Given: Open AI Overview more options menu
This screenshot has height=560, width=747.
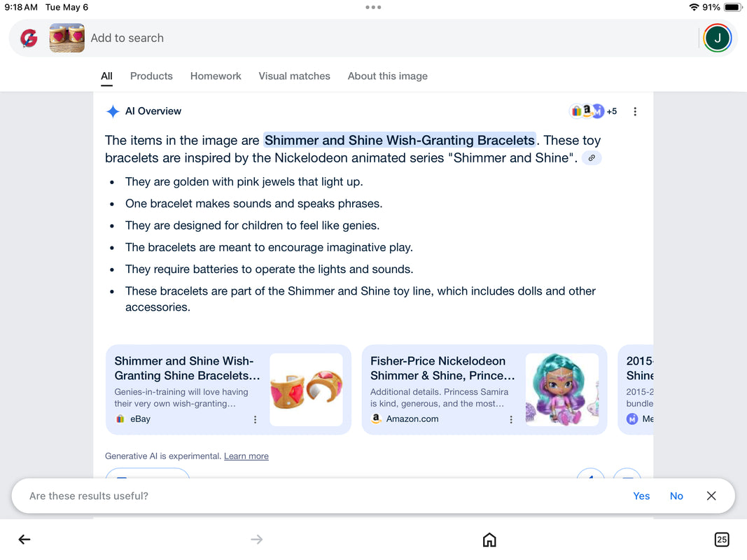Looking at the screenshot, I should coord(635,111).
